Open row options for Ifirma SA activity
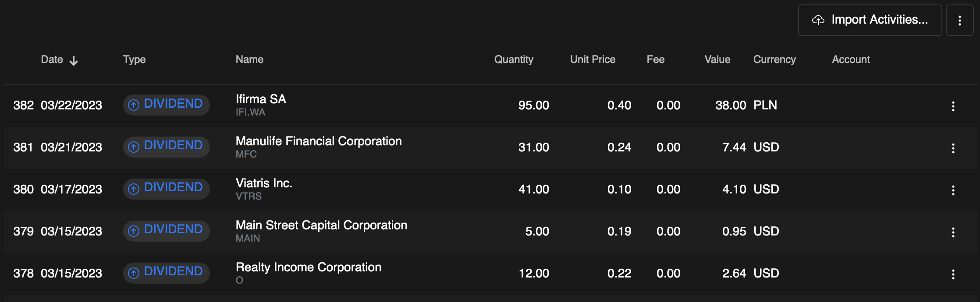 pos(953,106)
